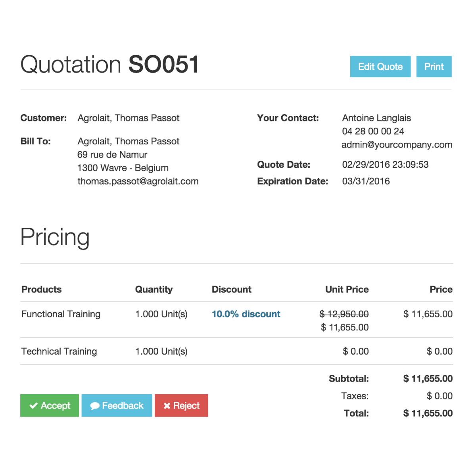Click thomas.passot@agrolait.com email address
476x476 pixels.
[138, 181]
